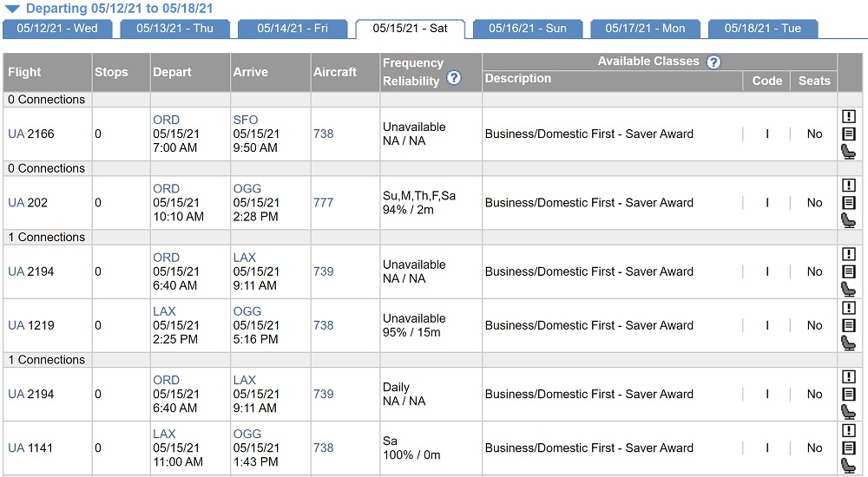Select the 05/15/21 - Sat tab

(410, 29)
